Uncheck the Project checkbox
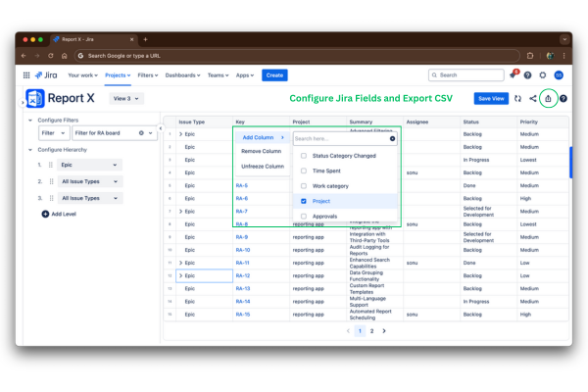Screen dimensions: 588x392 click(304, 202)
